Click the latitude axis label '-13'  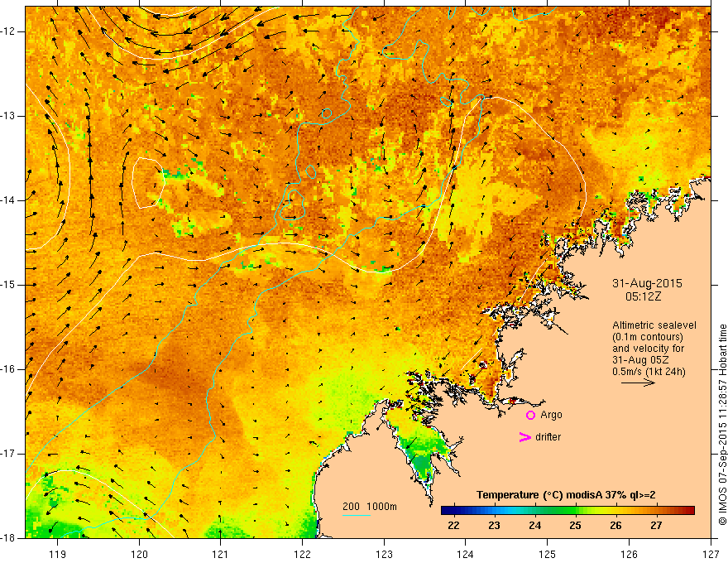[x=8, y=116]
